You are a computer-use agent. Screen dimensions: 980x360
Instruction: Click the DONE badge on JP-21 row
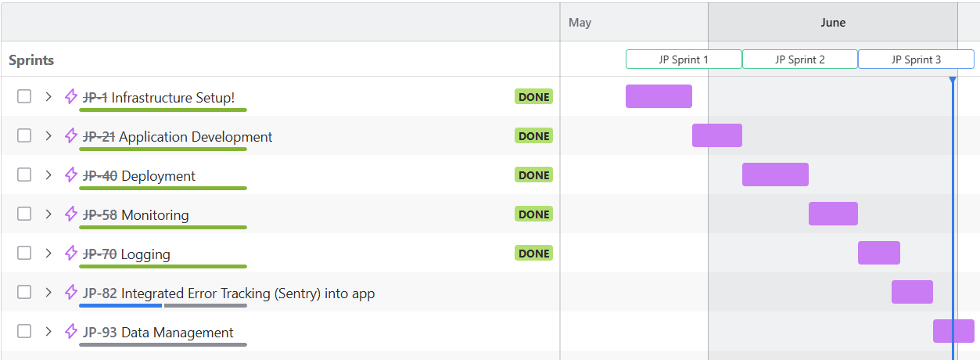tap(533, 136)
